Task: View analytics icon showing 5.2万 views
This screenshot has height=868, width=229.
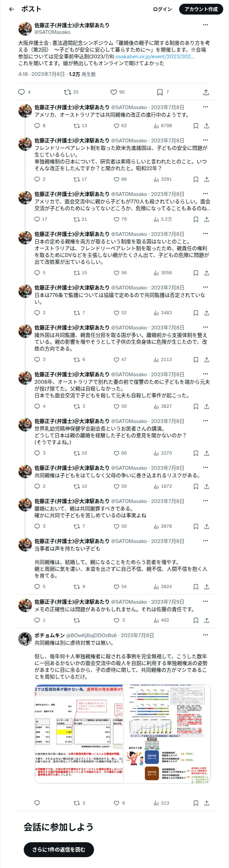Action: pyautogui.click(x=156, y=219)
